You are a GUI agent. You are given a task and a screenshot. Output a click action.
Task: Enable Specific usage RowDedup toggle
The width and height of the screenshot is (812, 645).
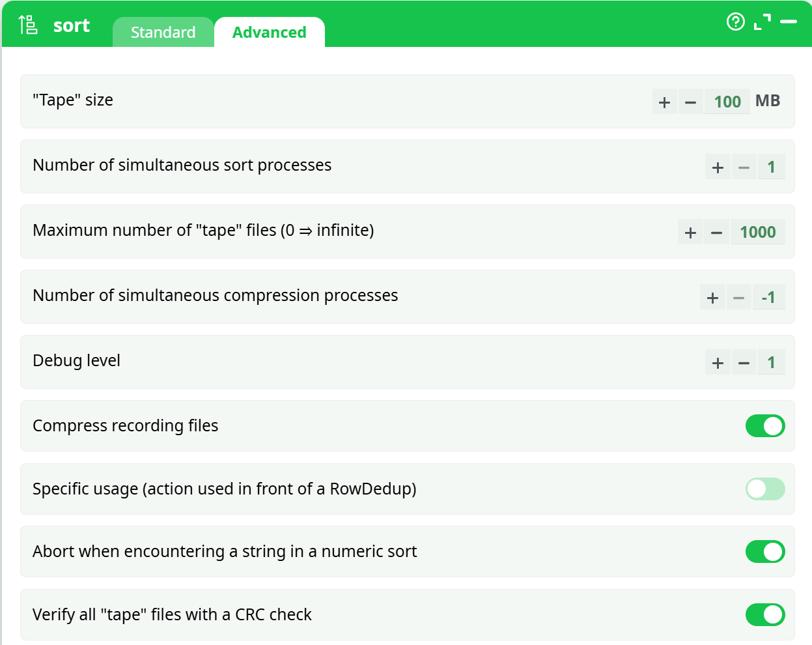[x=764, y=489]
